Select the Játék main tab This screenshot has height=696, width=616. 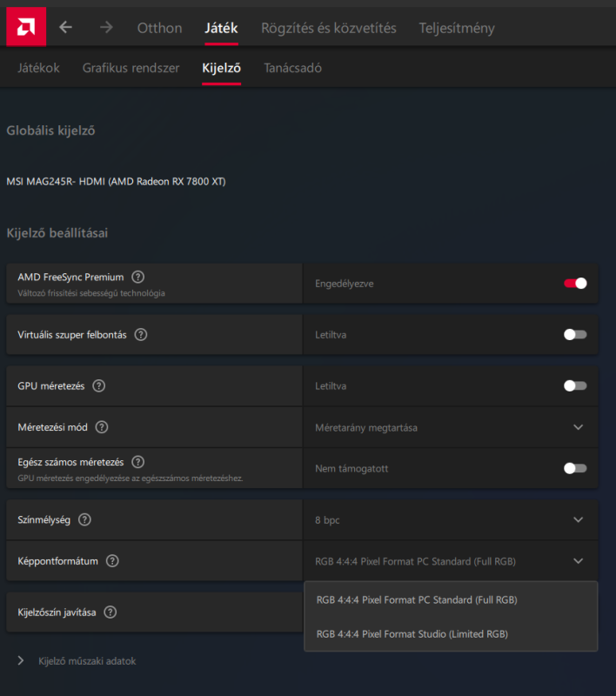[221, 28]
